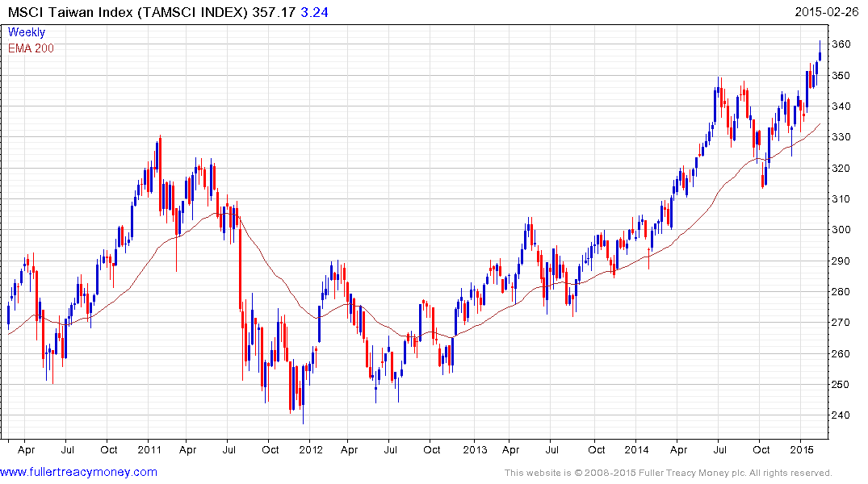The height and width of the screenshot is (484, 868).
Task: Click the 260 price axis label
Action: [841, 353]
